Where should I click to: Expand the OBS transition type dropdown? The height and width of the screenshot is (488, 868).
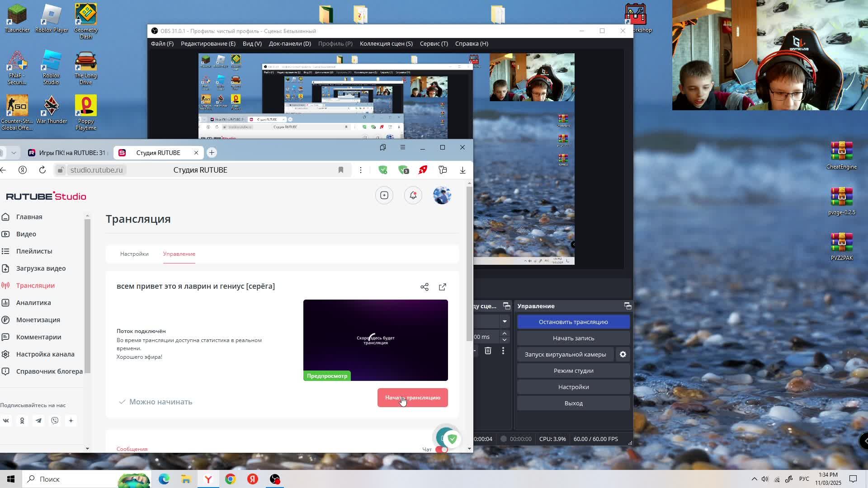tap(505, 321)
